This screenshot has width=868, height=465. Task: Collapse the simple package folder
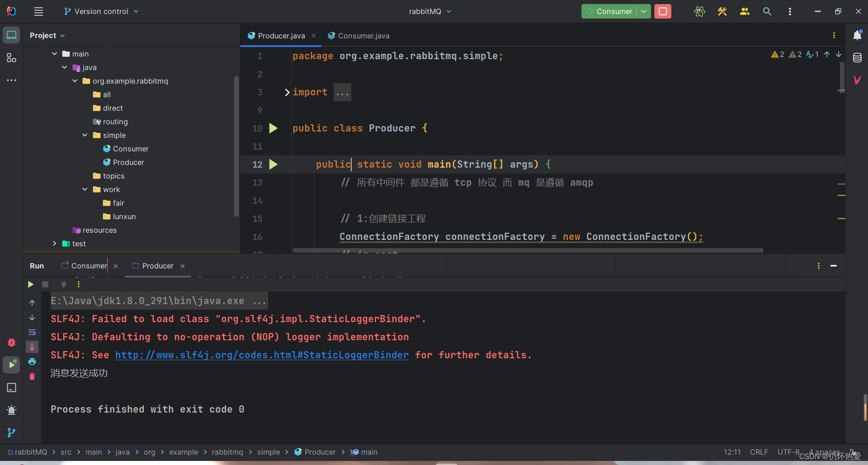point(84,135)
